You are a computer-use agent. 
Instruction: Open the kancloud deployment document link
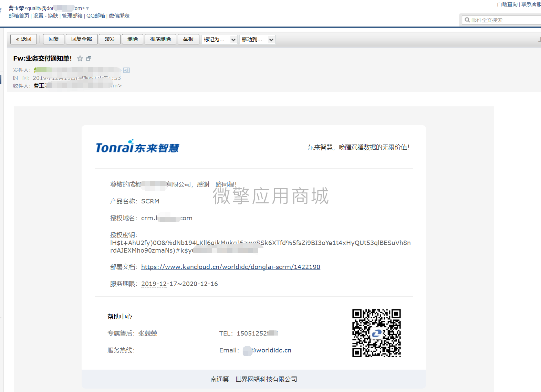coord(231,267)
